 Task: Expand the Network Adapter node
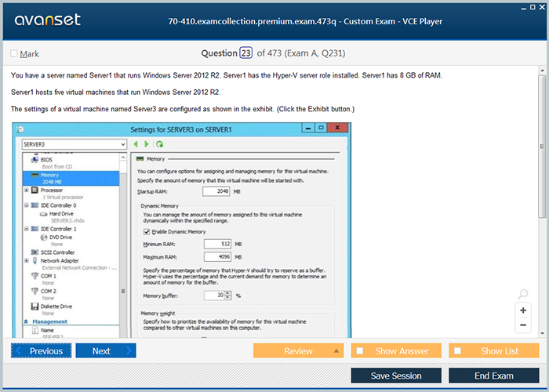point(26,261)
